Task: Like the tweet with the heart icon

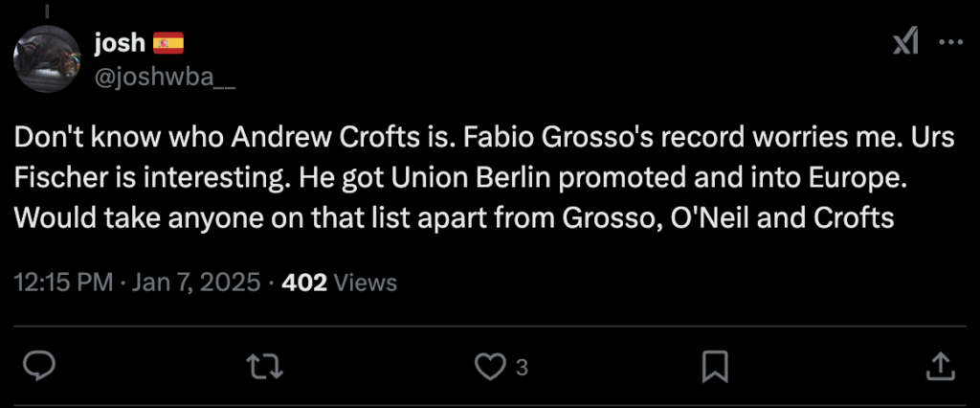Action: [x=489, y=367]
